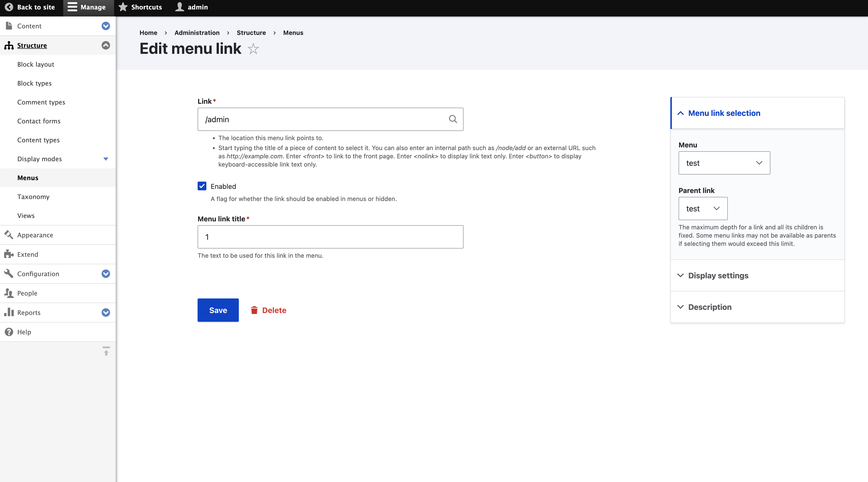Click the Extend puzzle piece icon
868x482 pixels.
coord(9,254)
